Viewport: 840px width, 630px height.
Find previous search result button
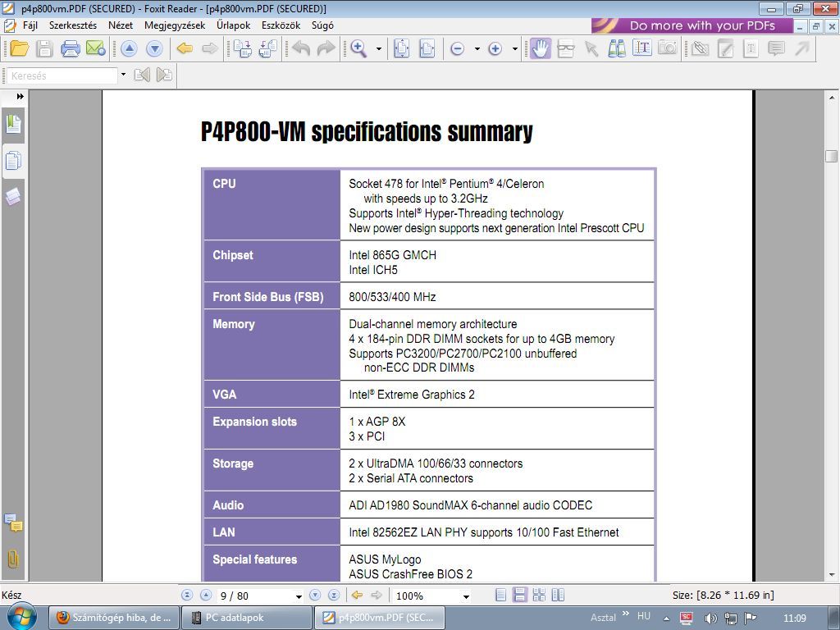click(x=142, y=75)
